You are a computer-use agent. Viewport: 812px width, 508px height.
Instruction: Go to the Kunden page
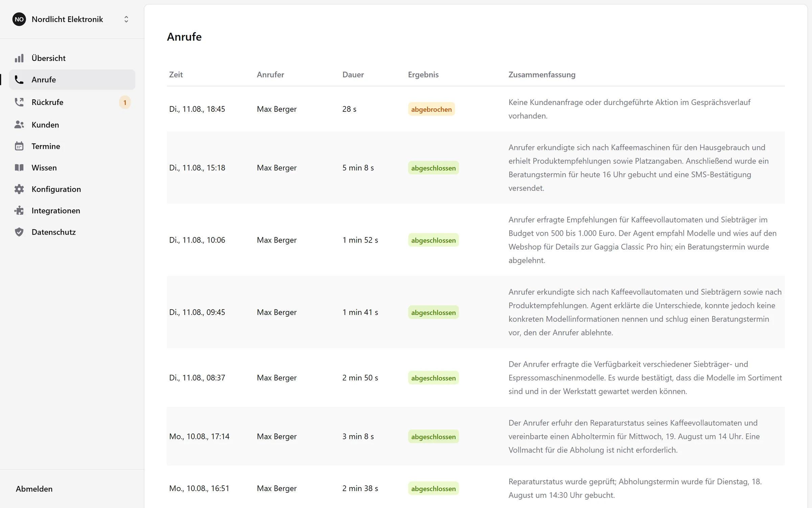pos(72,125)
